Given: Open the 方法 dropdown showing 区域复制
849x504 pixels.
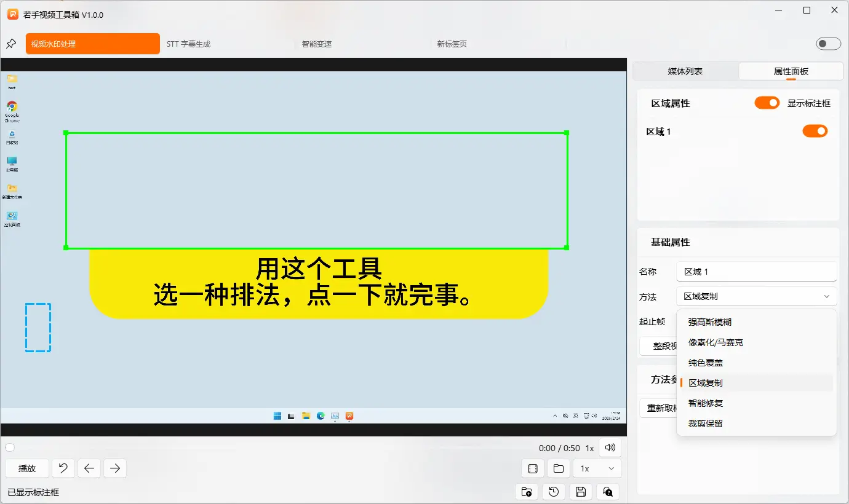Looking at the screenshot, I should click(x=756, y=296).
